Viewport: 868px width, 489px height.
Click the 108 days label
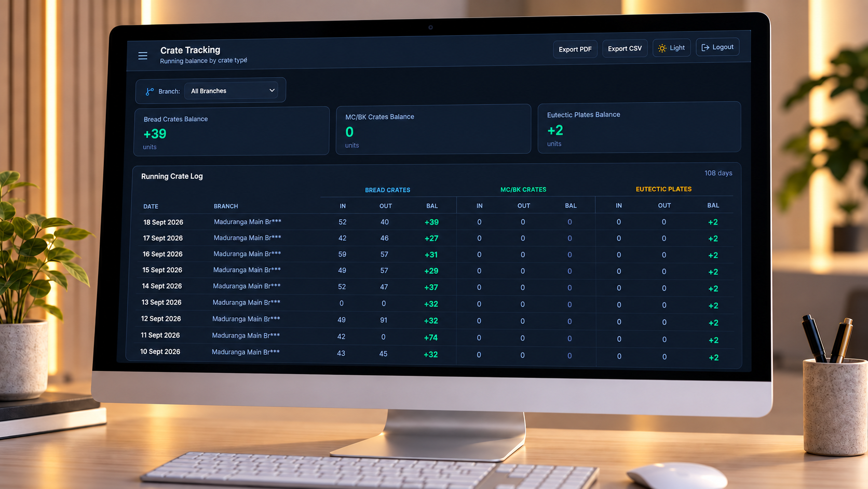click(x=718, y=173)
